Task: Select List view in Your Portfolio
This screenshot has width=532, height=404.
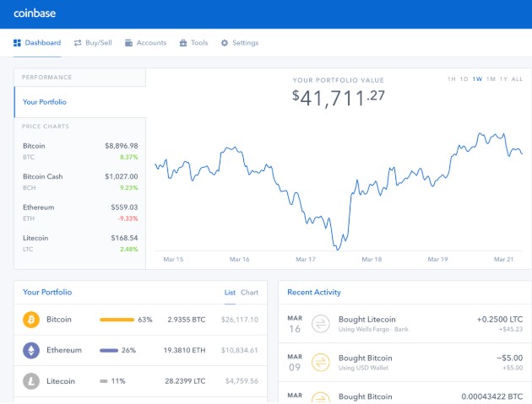Action: tap(230, 293)
